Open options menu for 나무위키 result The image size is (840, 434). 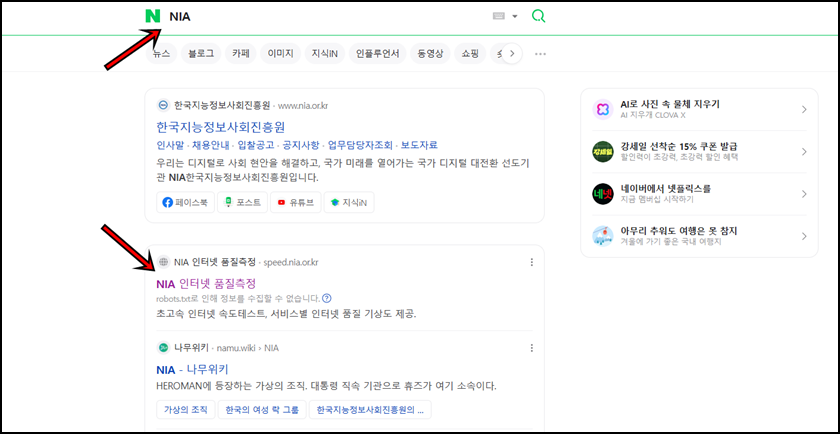point(531,348)
